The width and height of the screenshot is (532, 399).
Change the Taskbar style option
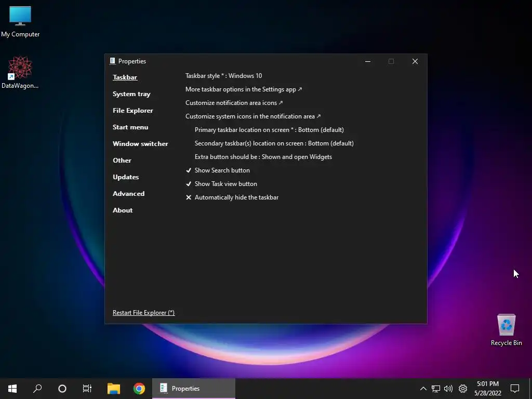point(223,76)
